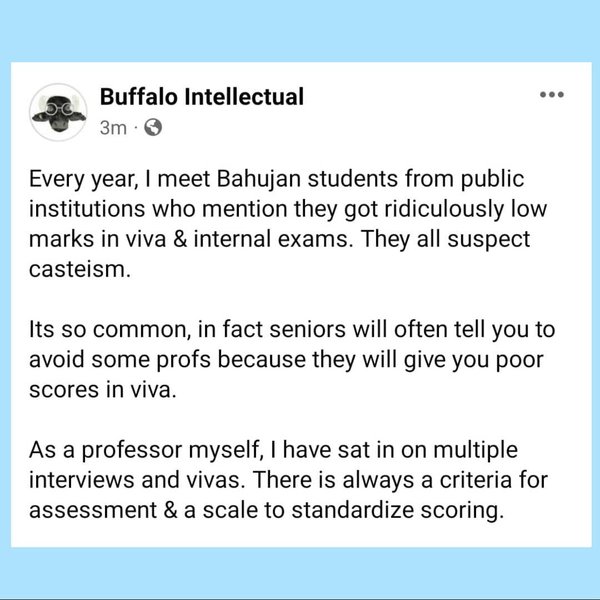Open the Buffalo Intellectual page name link

pos(202,97)
